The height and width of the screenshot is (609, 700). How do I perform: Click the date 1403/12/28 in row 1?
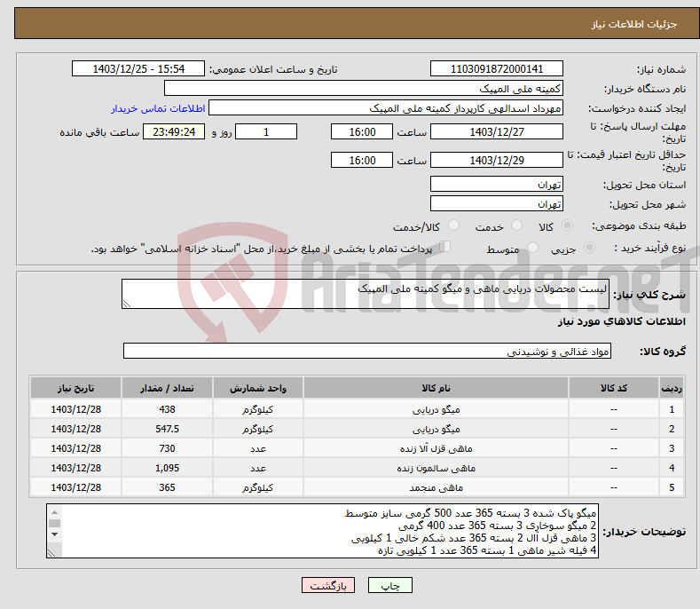76,409
